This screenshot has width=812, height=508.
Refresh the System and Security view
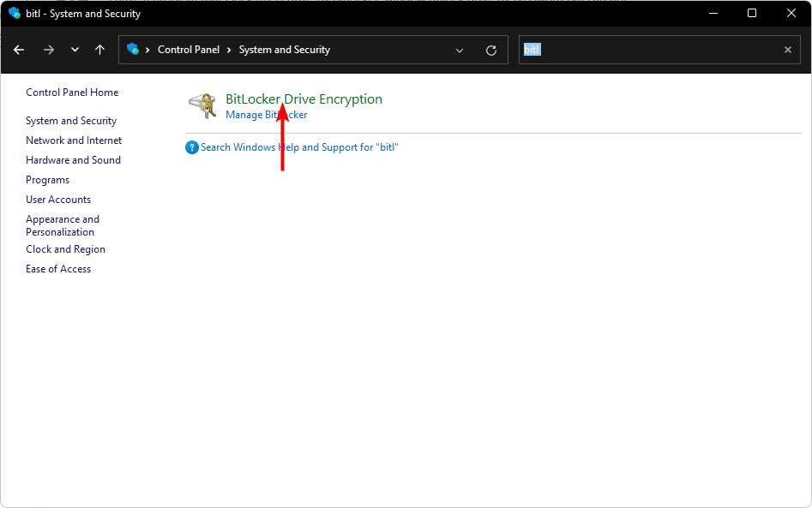pyautogui.click(x=491, y=51)
